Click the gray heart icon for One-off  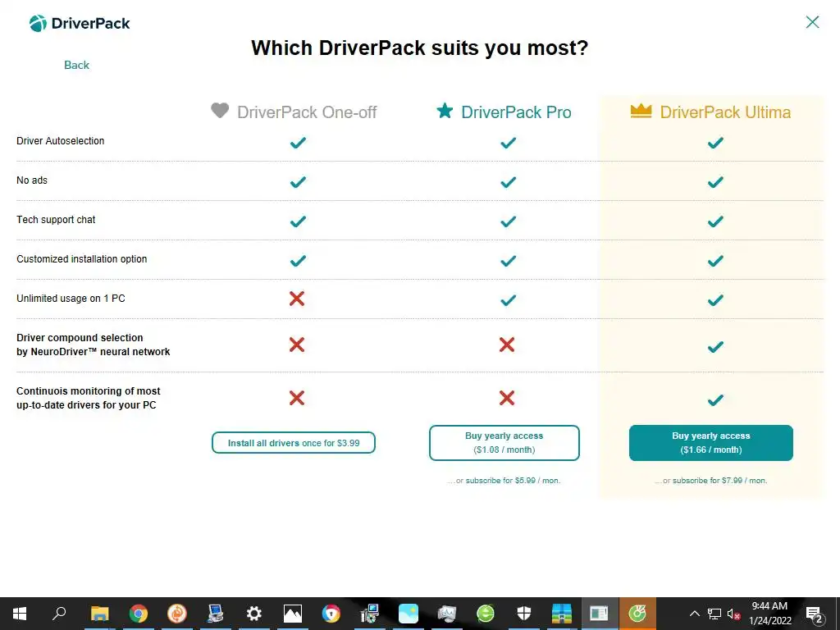(x=220, y=111)
